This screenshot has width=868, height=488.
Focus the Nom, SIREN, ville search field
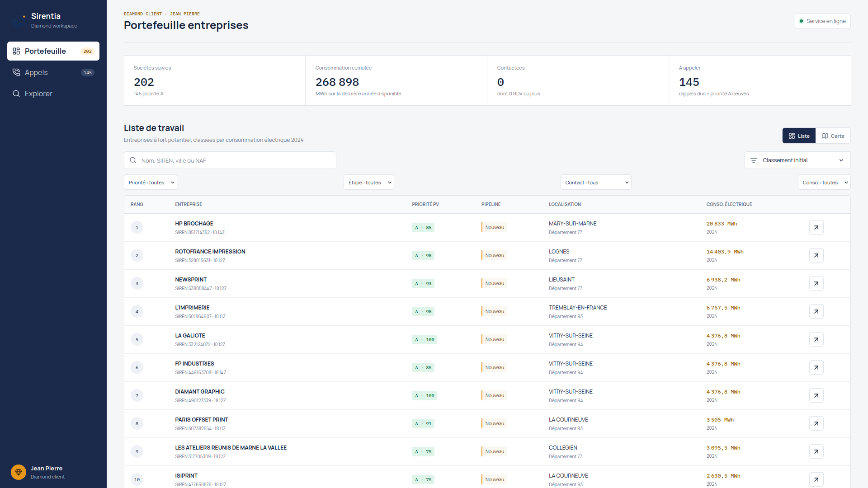coord(230,160)
